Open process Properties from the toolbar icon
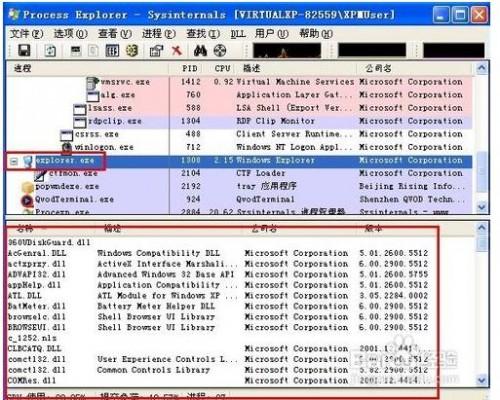This screenshot has height=400, width=500. tap(157, 51)
